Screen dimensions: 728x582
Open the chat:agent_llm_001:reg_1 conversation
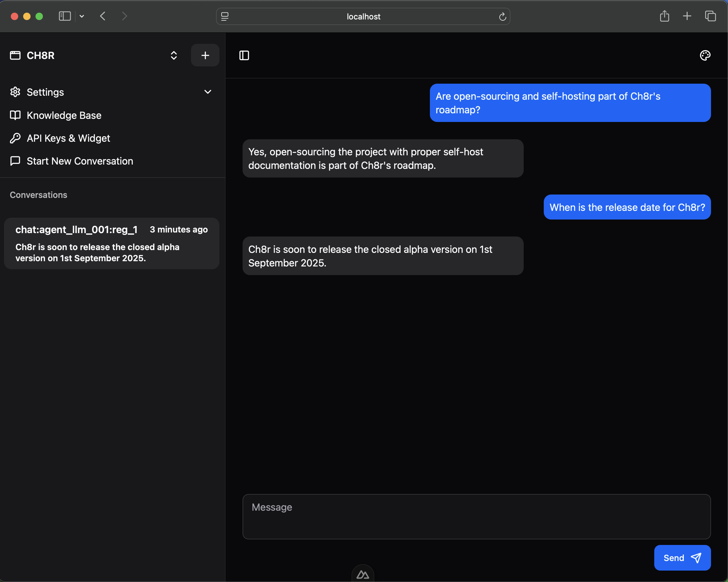click(111, 243)
